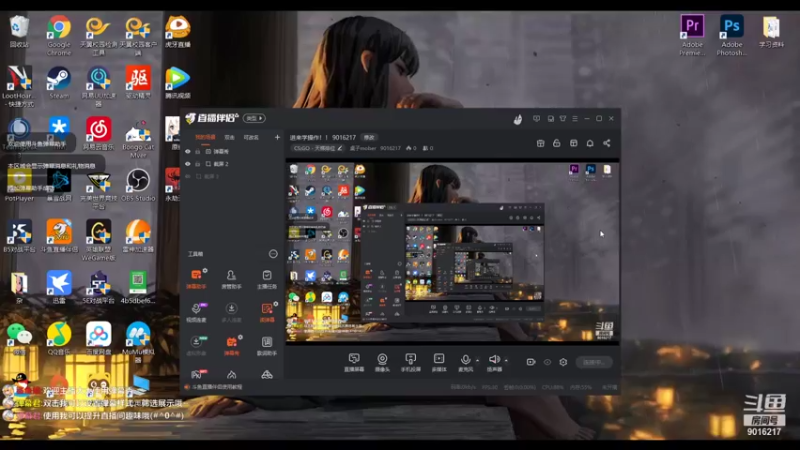Screen dimensions: 800x450
Task: Switch to the third scene tab
Action: 251,137
